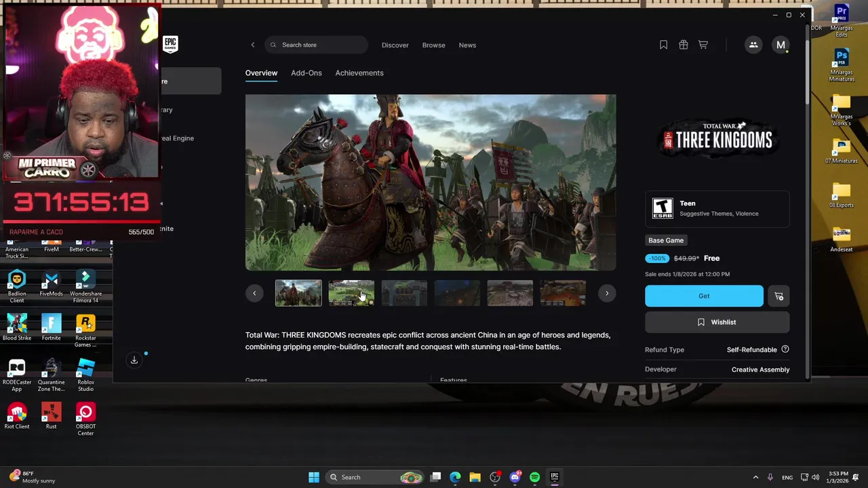
Task: Open Riot Client desktop shortcut
Action: pyautogui.click(x=17, y=416)
